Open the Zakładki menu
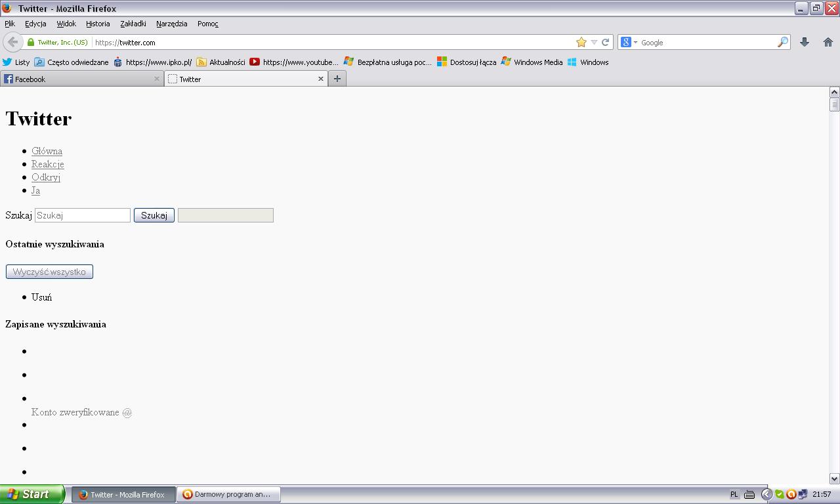The width and height of the screenshot is (840, 504). [133, 24]
